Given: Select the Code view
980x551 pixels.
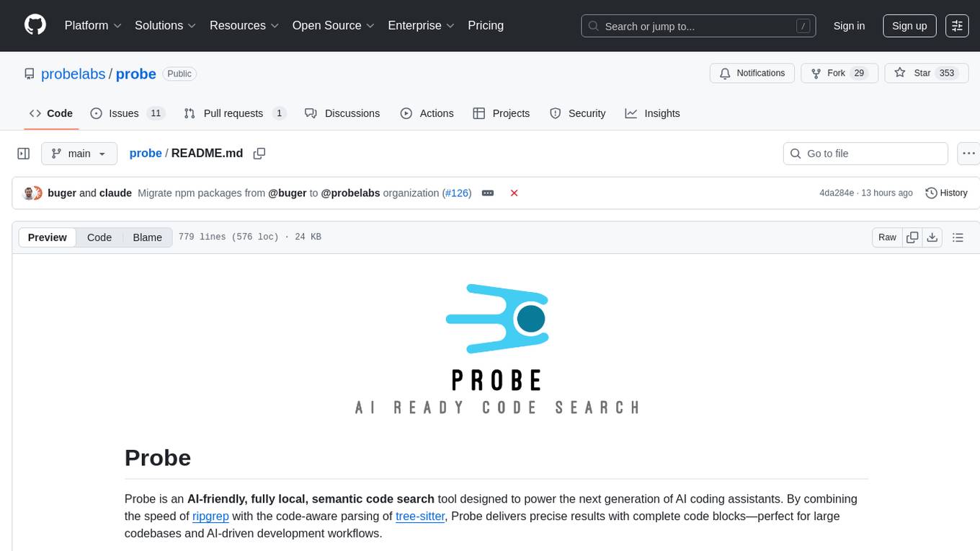Looking at the screenshot, I should (99, 237).
